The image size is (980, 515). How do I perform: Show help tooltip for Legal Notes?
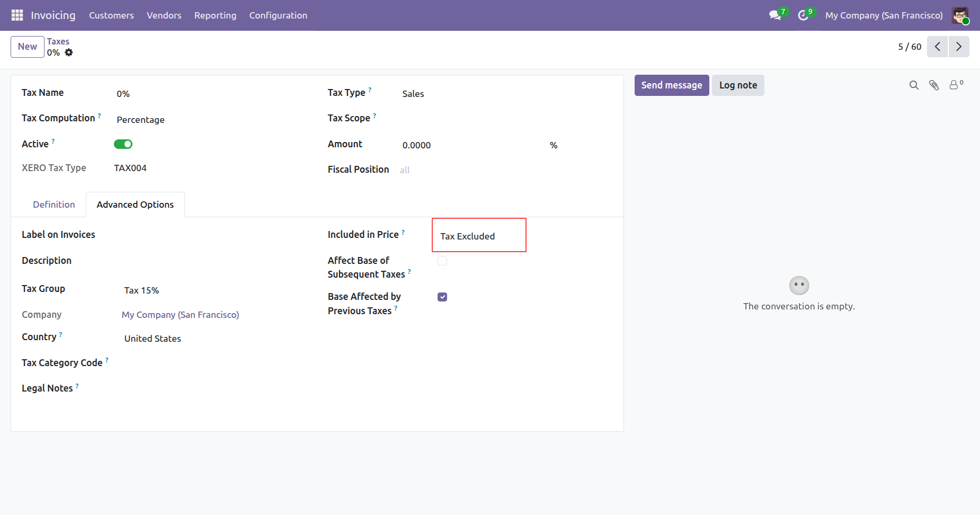tap(77, 386)
